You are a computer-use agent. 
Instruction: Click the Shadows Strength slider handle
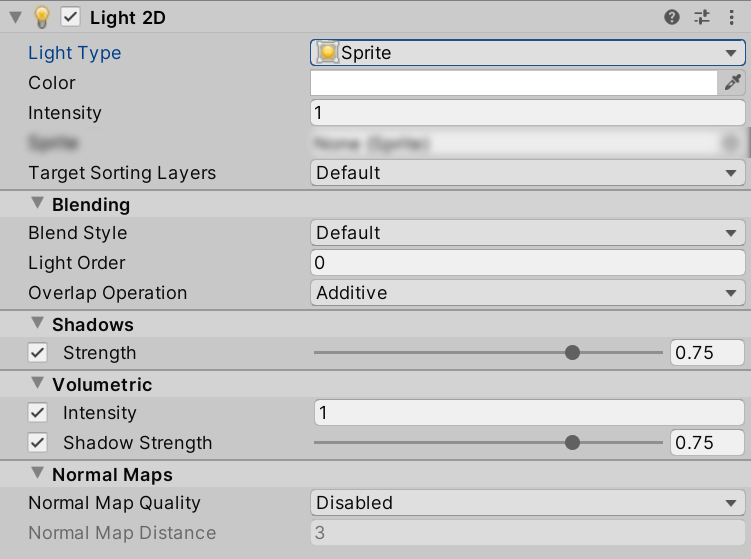coord(572,353)
